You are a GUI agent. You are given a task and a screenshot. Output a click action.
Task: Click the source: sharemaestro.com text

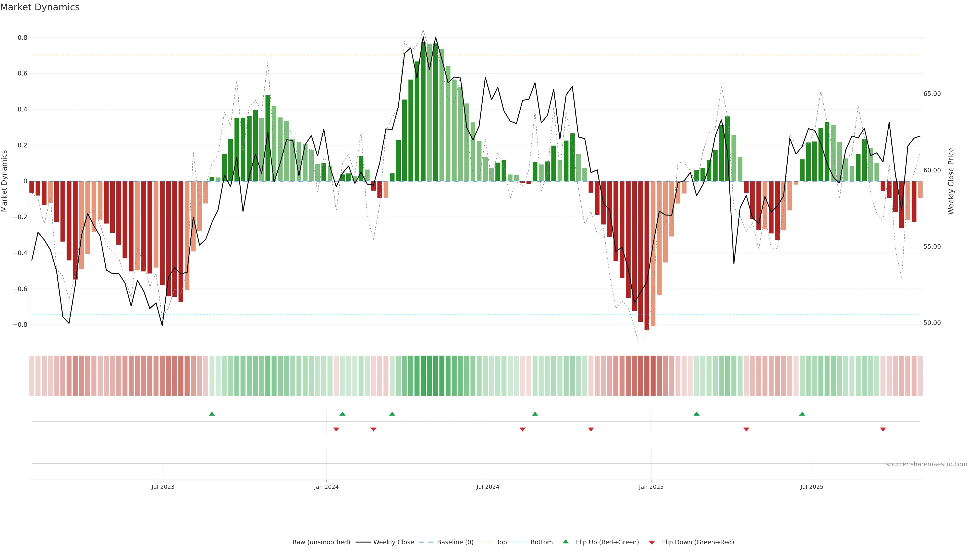click(926, 464)
